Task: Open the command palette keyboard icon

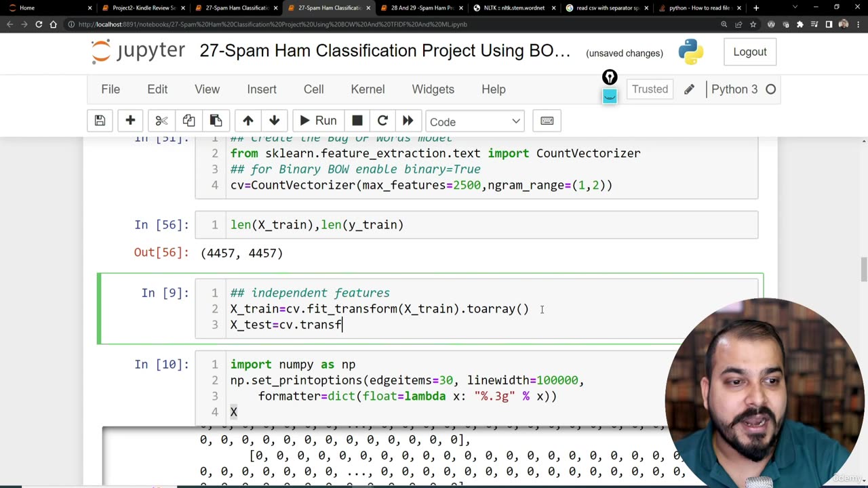Action: tap(547, 121)
